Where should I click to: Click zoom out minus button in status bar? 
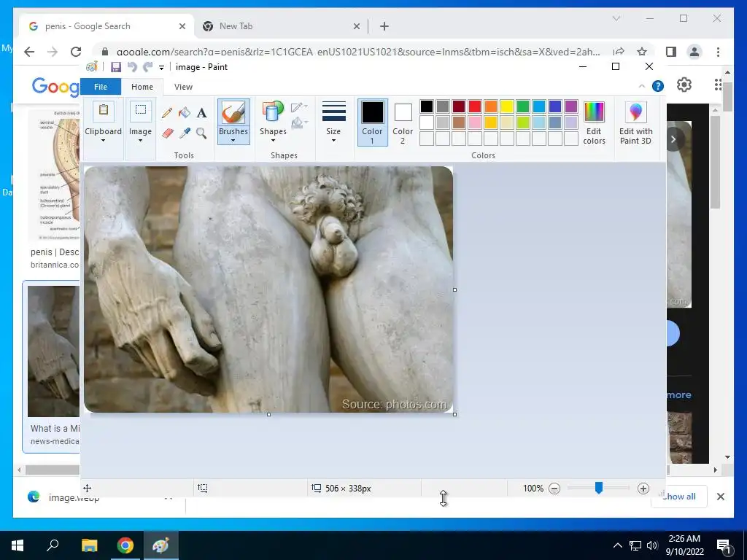[554, 488]
